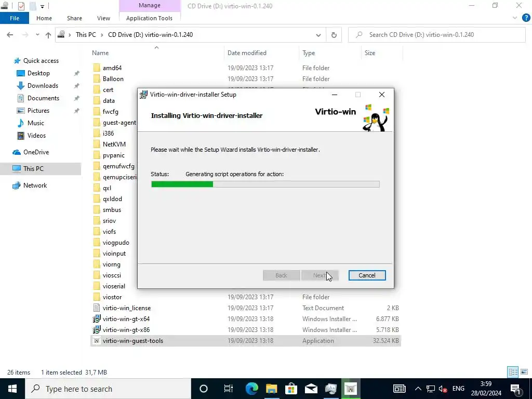
Task: Click the Search CD Drive input field
Action: (x=436, y=35)
